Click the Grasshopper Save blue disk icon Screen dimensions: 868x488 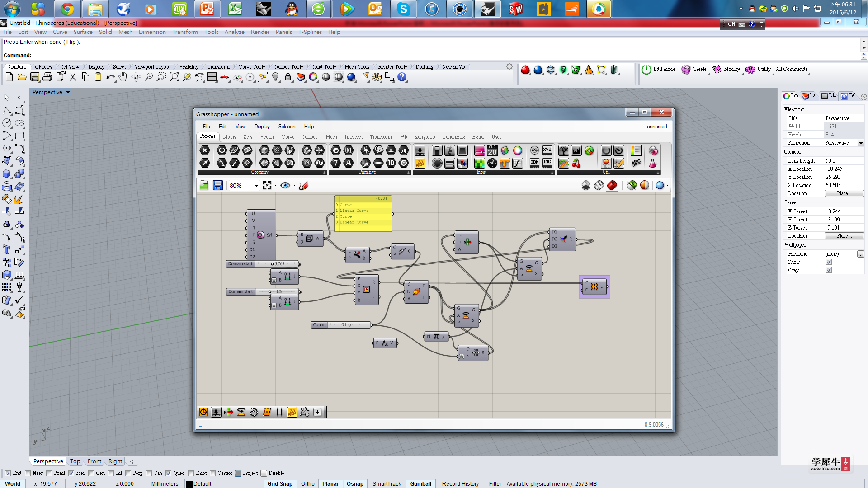click(x=218, y=185)
